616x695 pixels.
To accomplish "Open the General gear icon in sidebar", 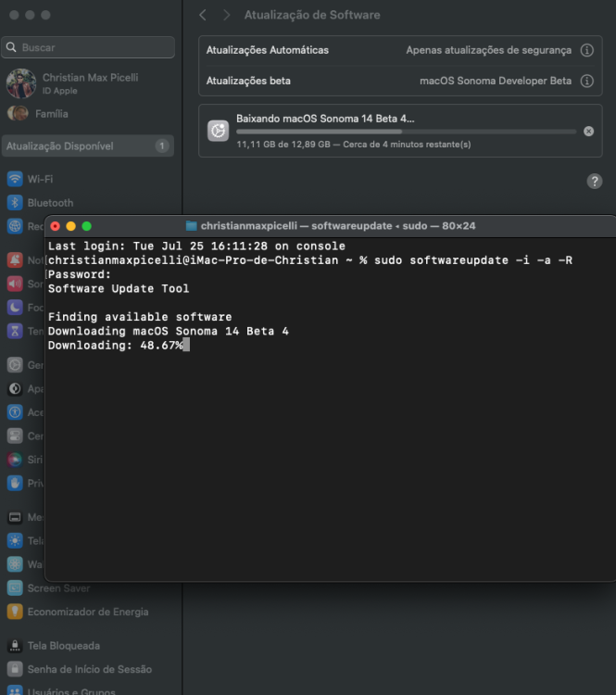I will point(15,365).
